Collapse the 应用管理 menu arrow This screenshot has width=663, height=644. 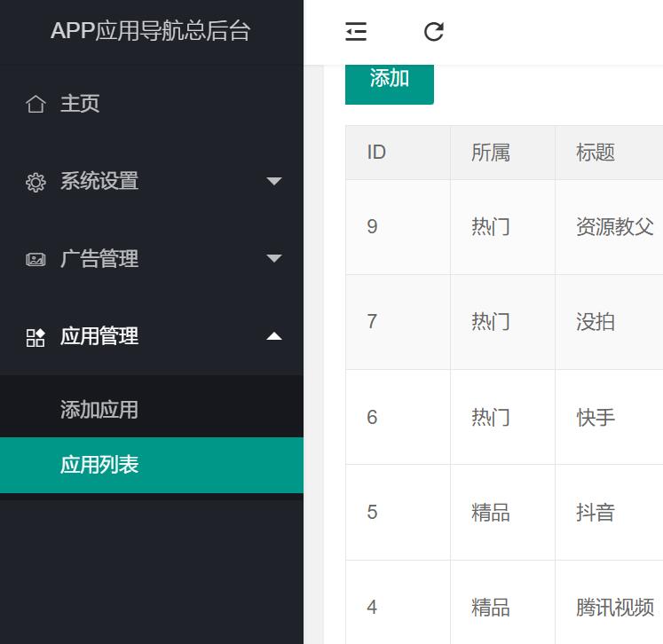coord(274,336)
